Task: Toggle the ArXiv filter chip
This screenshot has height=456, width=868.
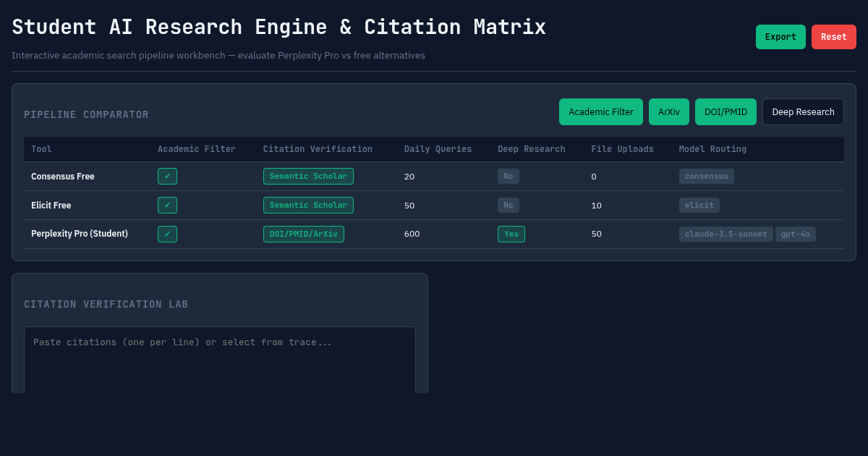Action: 669,112
